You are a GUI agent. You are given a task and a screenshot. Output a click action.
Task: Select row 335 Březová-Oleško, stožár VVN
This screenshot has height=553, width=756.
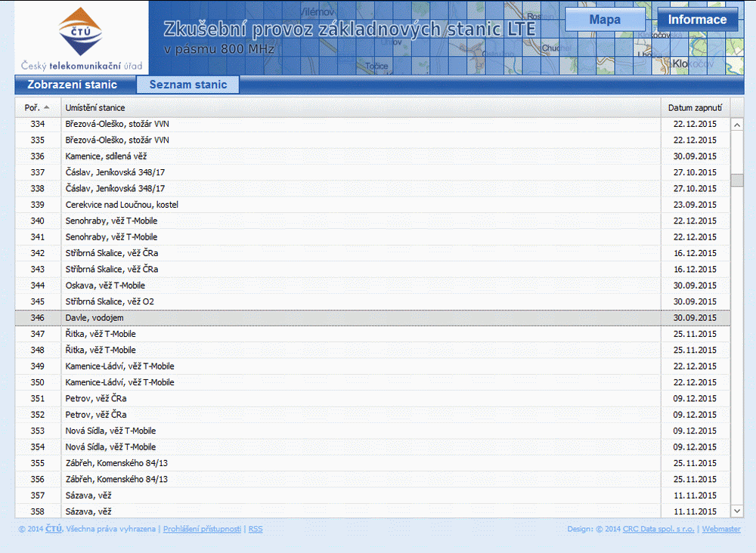point(373,141)
